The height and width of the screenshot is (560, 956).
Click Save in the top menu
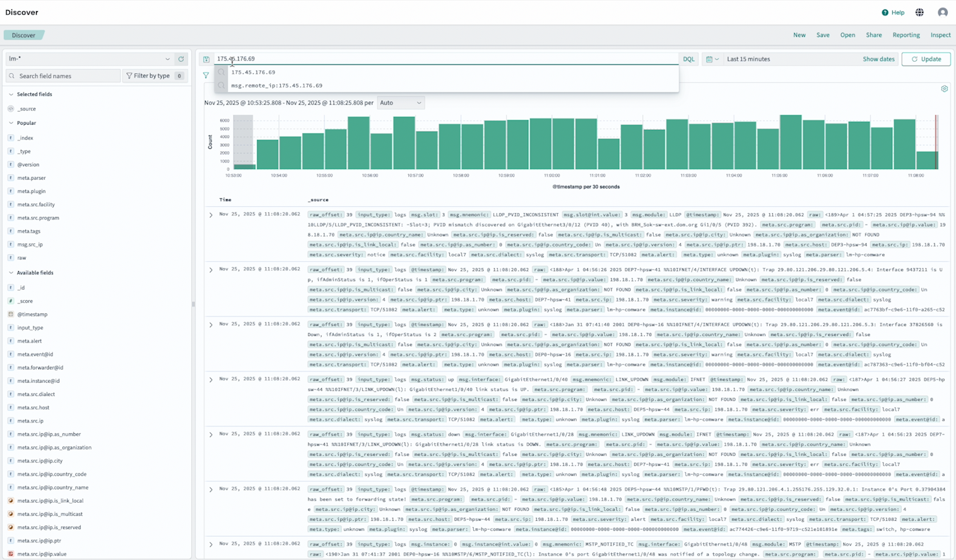point(823,35)
